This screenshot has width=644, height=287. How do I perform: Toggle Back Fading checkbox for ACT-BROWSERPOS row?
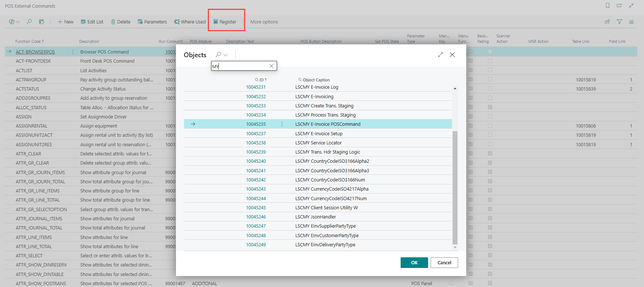[490, 52]
